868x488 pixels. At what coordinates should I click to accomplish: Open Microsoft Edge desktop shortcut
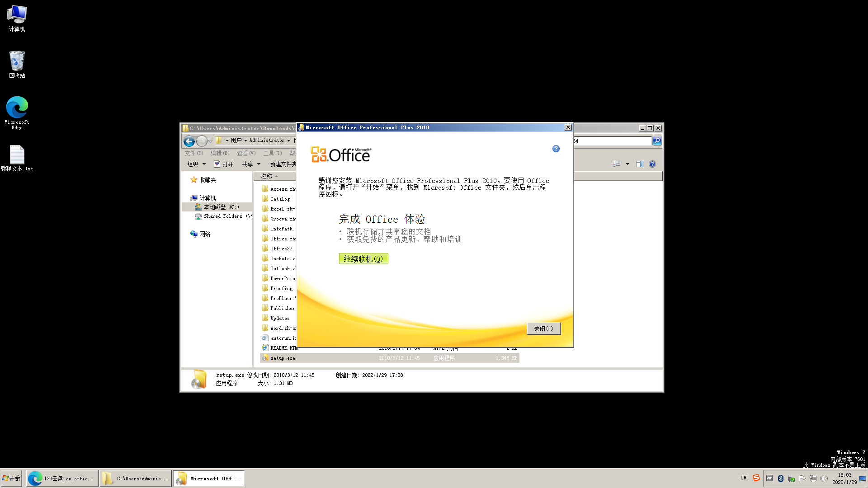coord(17,113)
